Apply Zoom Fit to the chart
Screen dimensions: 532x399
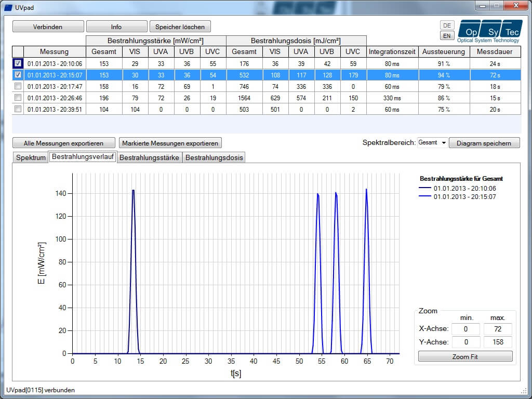pyautogui.click(x=465, y=356)
